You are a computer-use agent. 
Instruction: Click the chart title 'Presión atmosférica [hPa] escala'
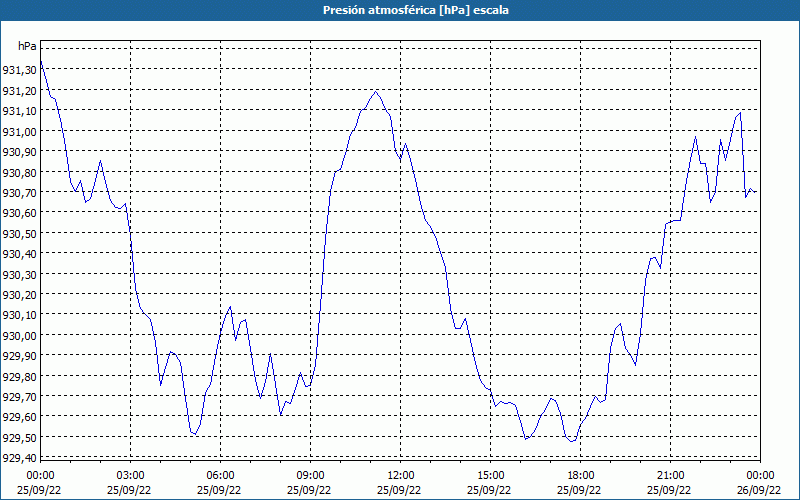tap(400, 10)
